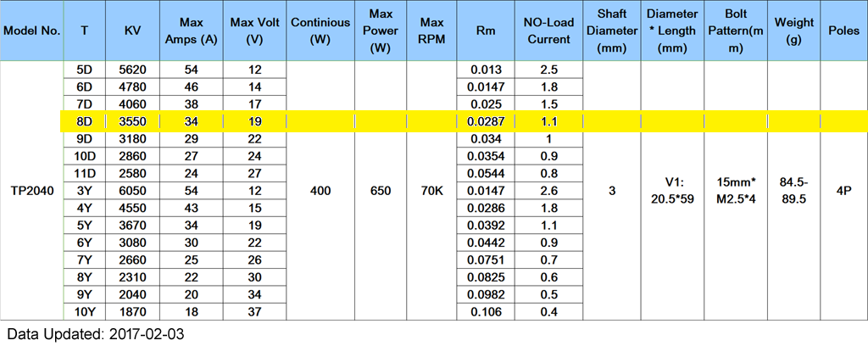
Task: Click continuous power value "400"
Action: pos(320,191)
